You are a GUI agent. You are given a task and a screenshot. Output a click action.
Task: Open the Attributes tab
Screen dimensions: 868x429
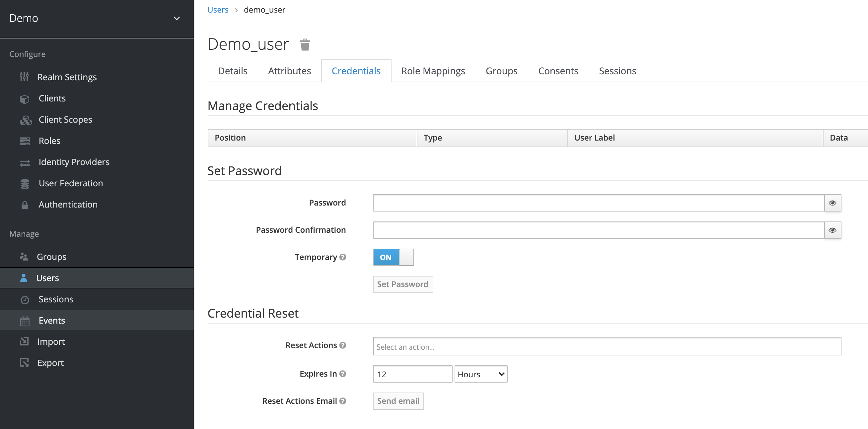289,71
